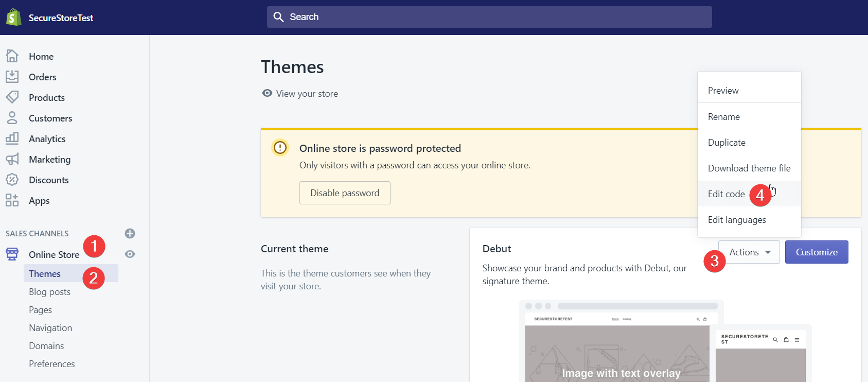
Task: Click the Online Store shop icon
Action: pyautogui.click(x=12, y=254)
